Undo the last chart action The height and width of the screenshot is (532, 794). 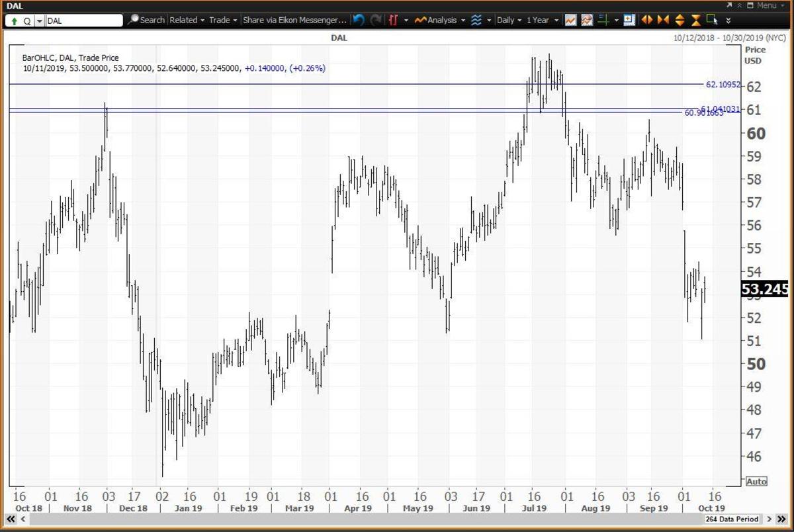358,20
